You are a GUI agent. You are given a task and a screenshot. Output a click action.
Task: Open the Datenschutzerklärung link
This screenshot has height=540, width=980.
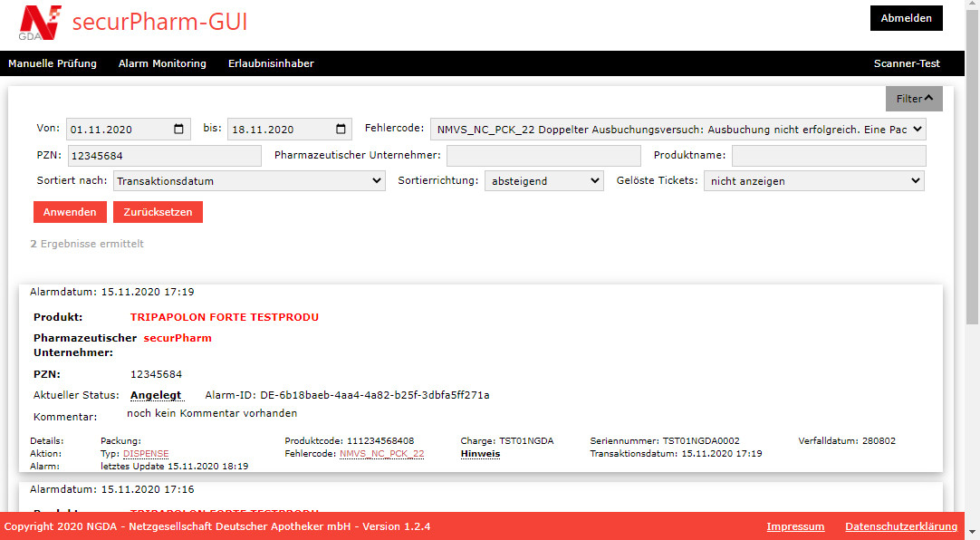click(x=901, y=526)
